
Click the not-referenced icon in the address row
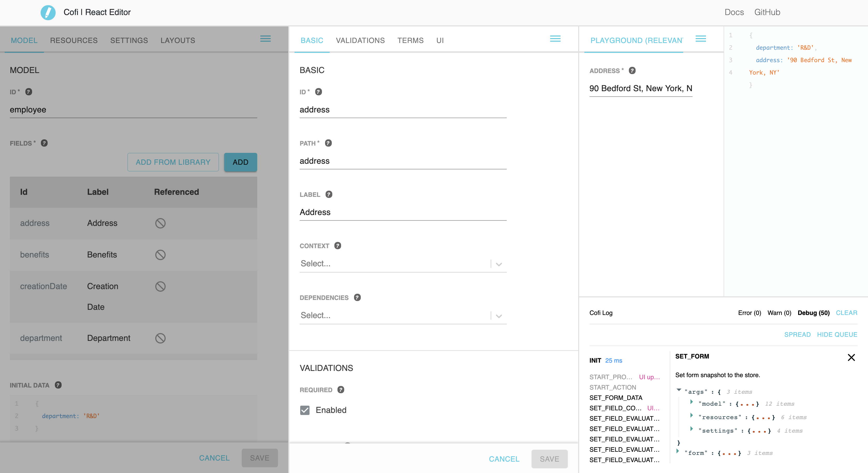click(x=160, y=223)
